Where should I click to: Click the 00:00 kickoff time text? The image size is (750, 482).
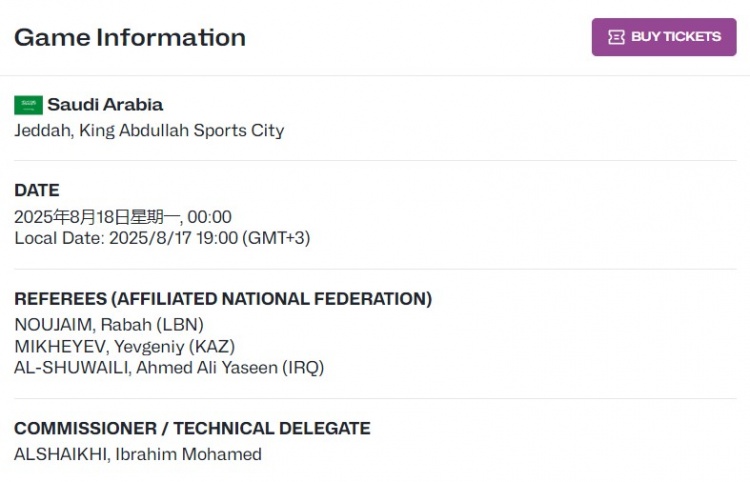pos(210,217)
